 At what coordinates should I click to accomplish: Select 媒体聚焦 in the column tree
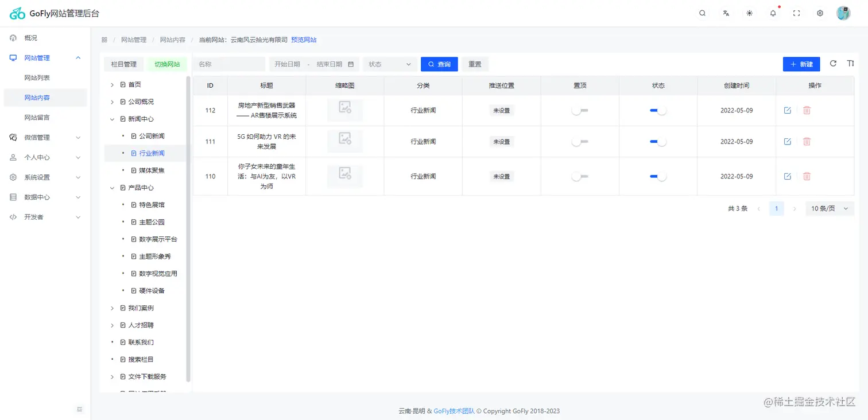tap(152, 171)
